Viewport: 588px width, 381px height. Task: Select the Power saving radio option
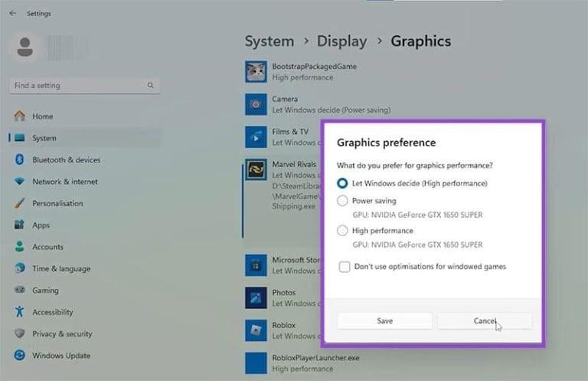(343, 201)
